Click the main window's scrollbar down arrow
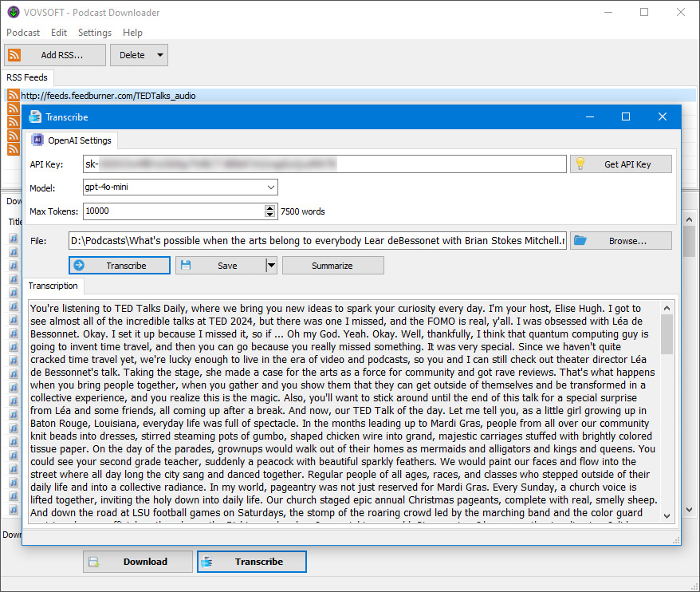This screenshot has width=700, height=592. 690,509
